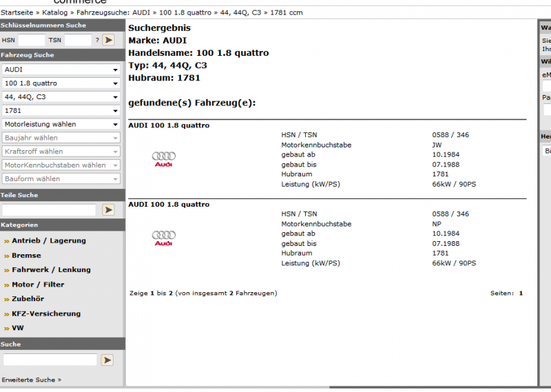Open the 44, 44Q, C3 type dropdown
This screenshot has width=551, height=392.
(61, 97)
